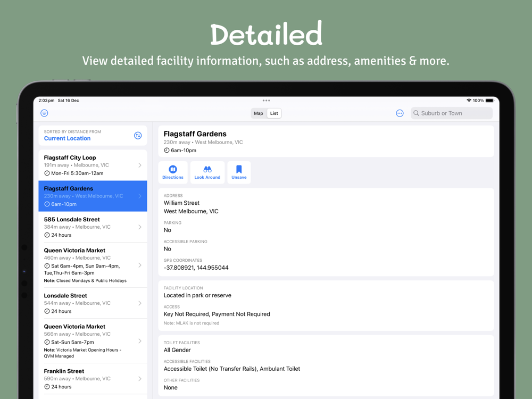Image resolution: width=532 pixels, height=399 pixels.
Task: Click the battery status icon
Action: click(x=489, y=101)
